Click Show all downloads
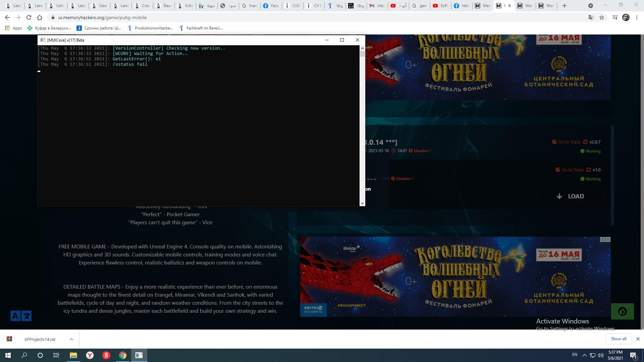The height and width of the screenshot is (362, 644). pyautogui.click(x=619, y=339)
